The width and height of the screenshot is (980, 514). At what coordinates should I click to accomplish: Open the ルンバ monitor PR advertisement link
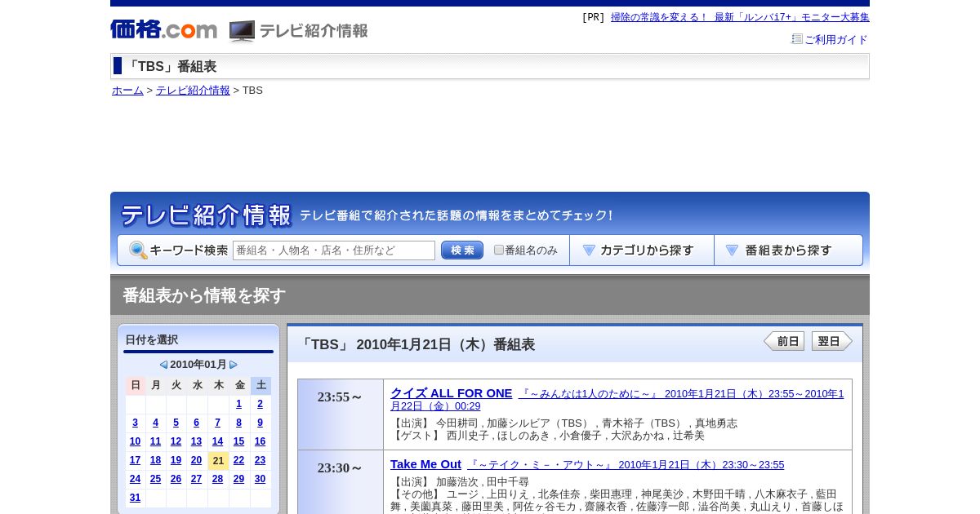pyautogui.click(x=740, y=17)
